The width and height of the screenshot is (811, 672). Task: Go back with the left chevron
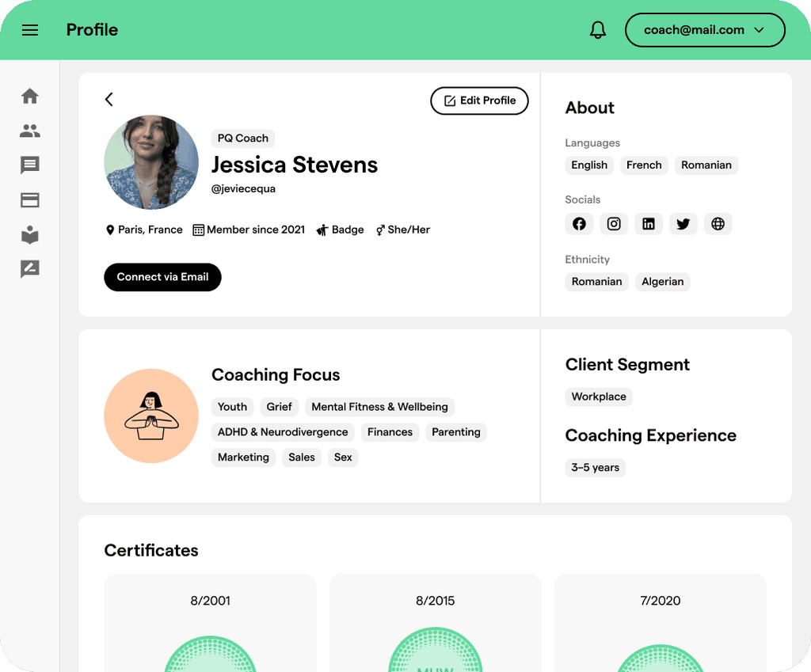click(109, 99)
